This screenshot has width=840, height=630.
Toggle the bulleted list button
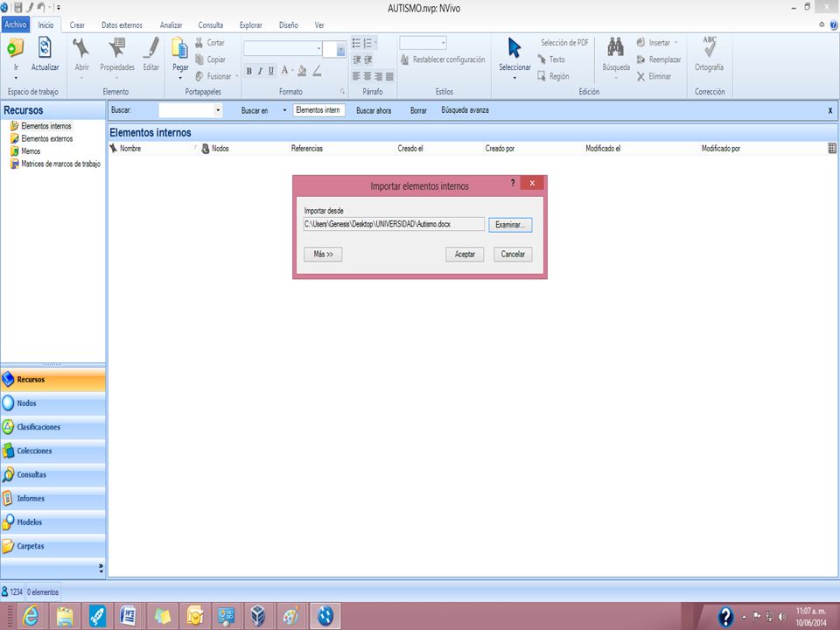357,43
